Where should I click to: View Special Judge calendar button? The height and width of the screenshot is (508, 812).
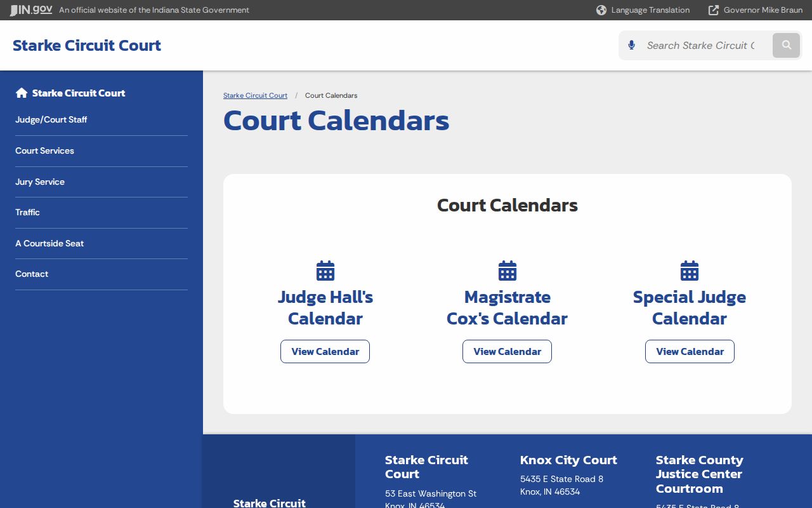[690, 352]
